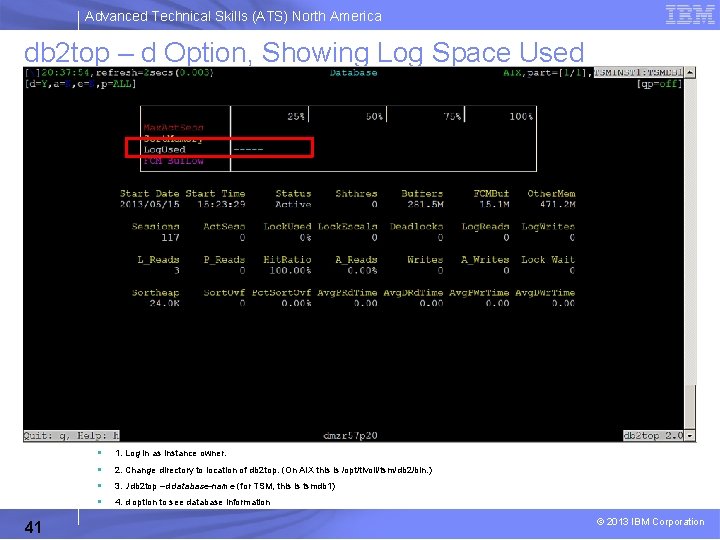Click the 'A_Reads' column header
720x540 pixels.
pyautogui.click(x=356, y=259)
